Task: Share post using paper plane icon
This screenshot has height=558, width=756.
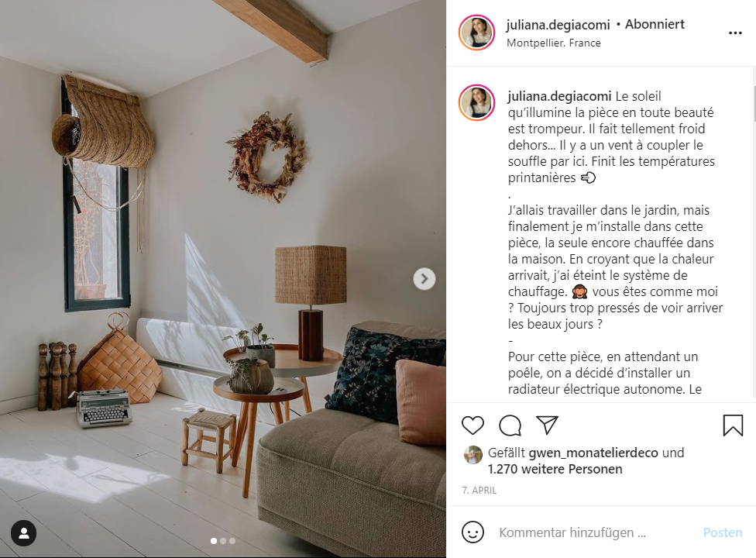Action: 547,425
